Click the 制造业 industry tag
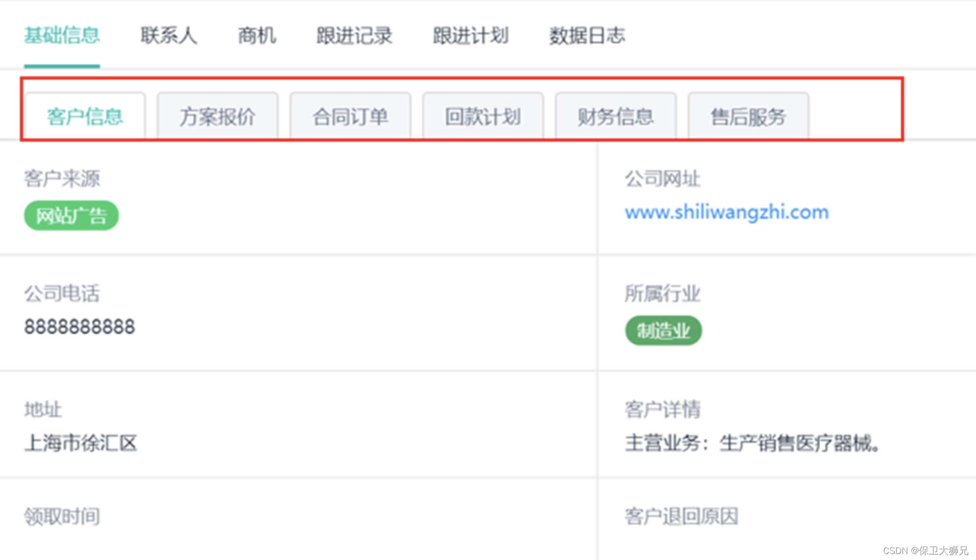This screenshot has width=976, height=560. (x=663, y=331)
